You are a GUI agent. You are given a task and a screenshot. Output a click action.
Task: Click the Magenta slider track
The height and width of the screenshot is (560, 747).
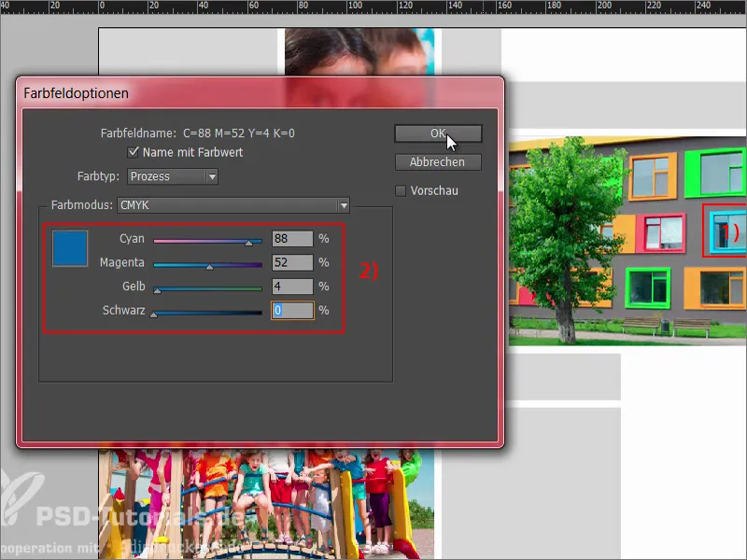(207, 265)
